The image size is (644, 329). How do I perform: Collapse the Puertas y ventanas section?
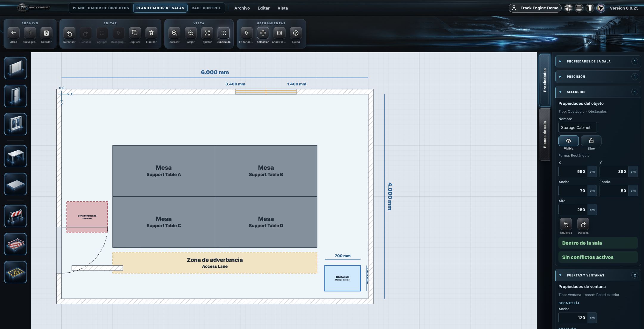[x=598, y=275]
